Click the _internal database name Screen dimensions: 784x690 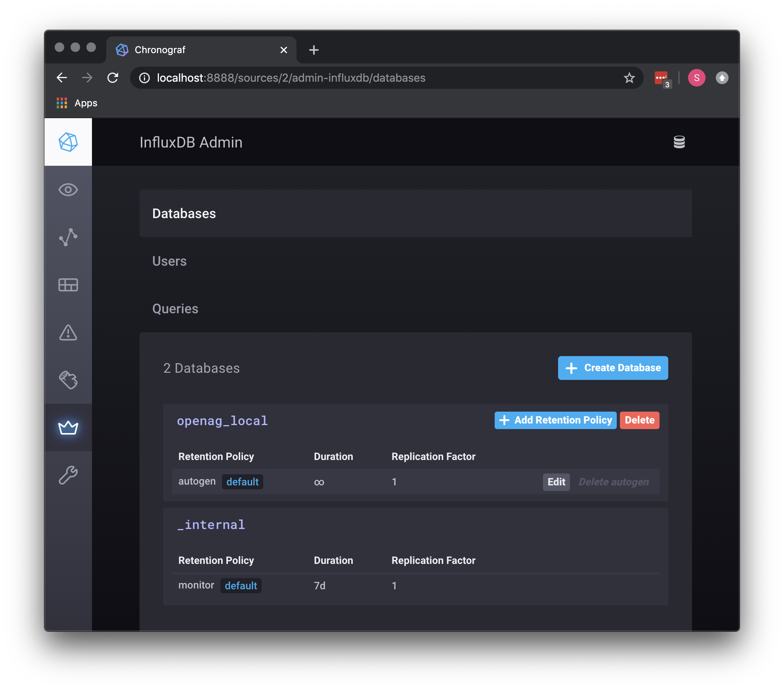click(211, 525)
